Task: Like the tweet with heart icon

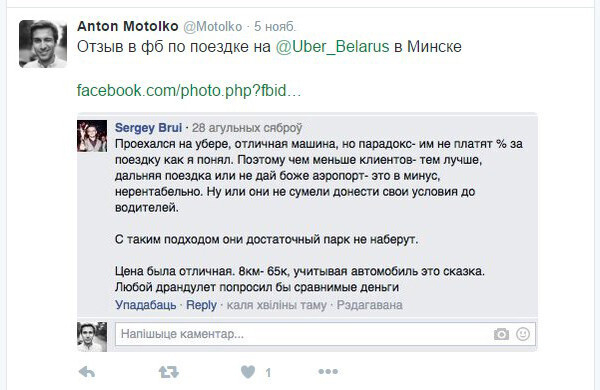Action: [248, 372]
